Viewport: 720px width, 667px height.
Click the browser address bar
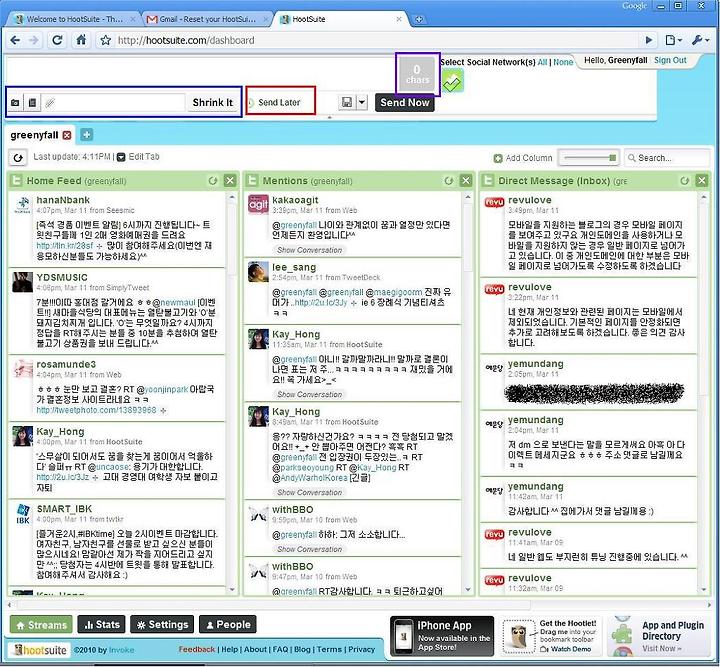tap(377, 40)
